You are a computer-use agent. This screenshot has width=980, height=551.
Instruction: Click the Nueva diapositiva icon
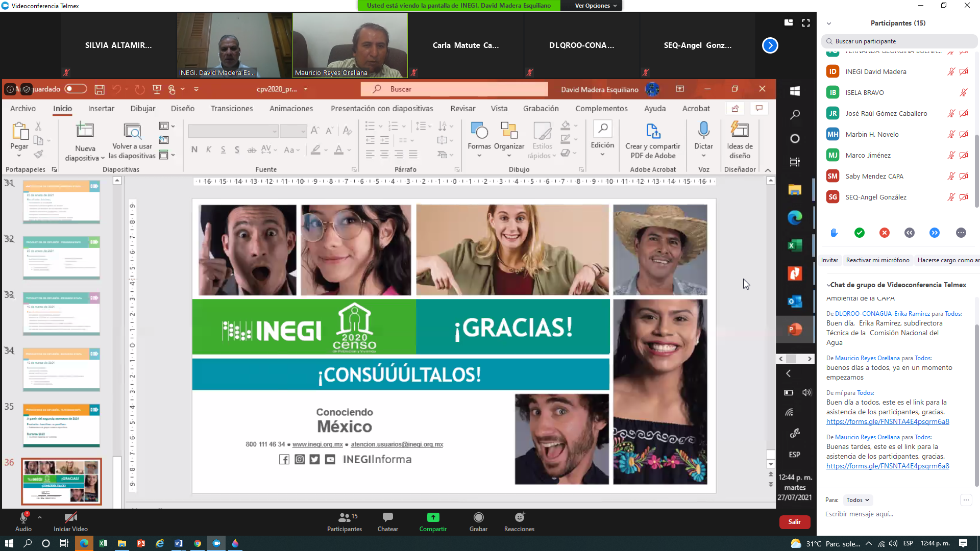point(85,131)
